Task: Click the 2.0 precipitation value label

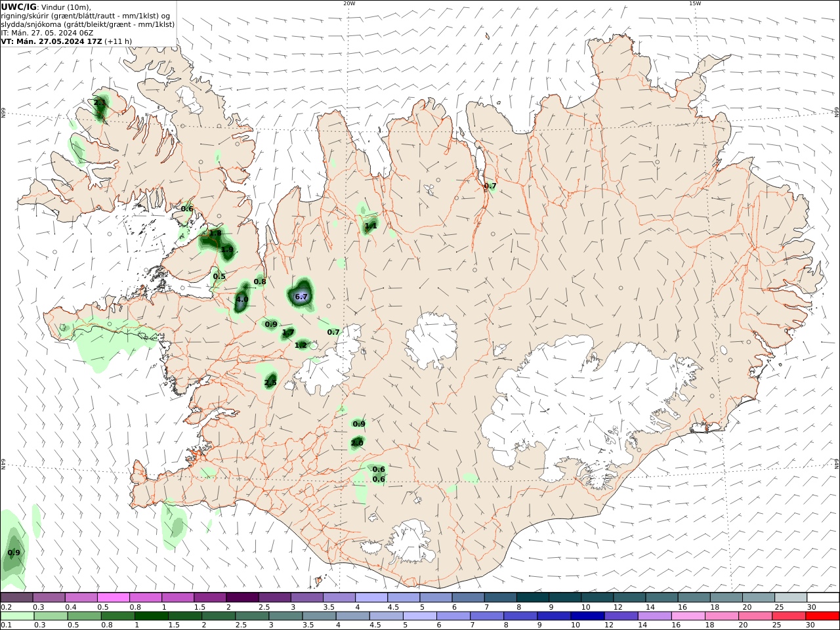Action: (357, 443)
